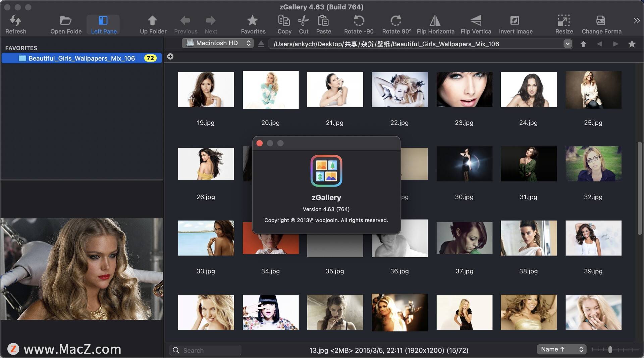Screen dimensions: 644x358
Task: Click the folder path field
Action: 416,44
